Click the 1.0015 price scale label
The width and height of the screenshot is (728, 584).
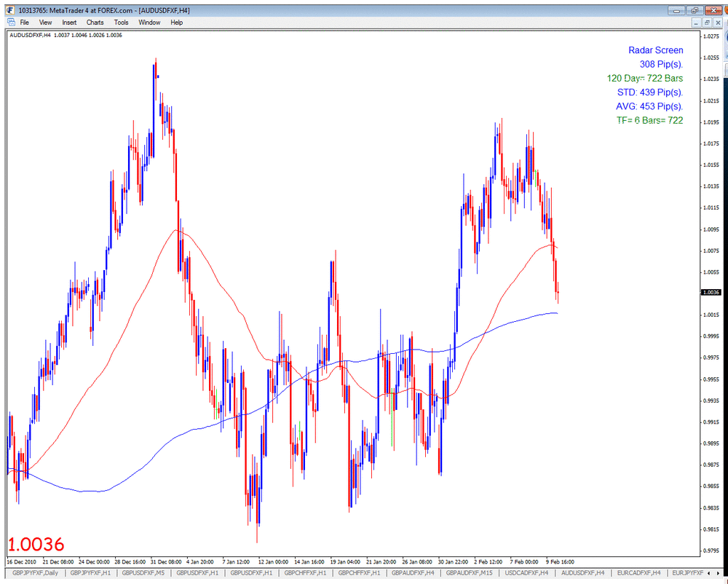pos(711,315)
